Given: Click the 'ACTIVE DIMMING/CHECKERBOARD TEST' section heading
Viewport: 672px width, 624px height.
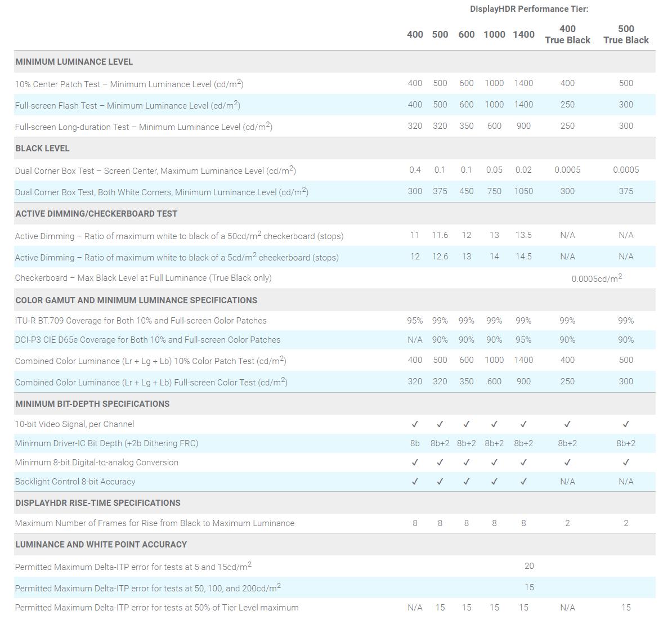Looking at the screenshot, I should pos(96,213).
